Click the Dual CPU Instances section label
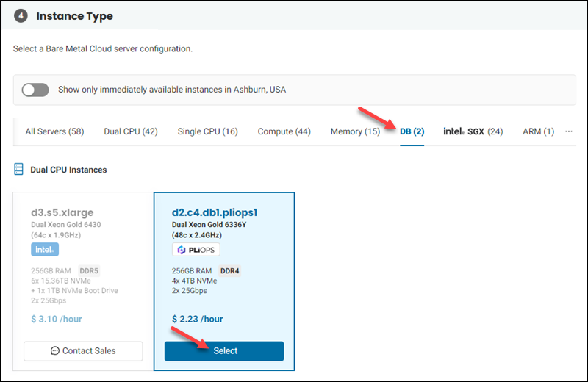This screenshot has height=382, width=588. pos(68,170)
